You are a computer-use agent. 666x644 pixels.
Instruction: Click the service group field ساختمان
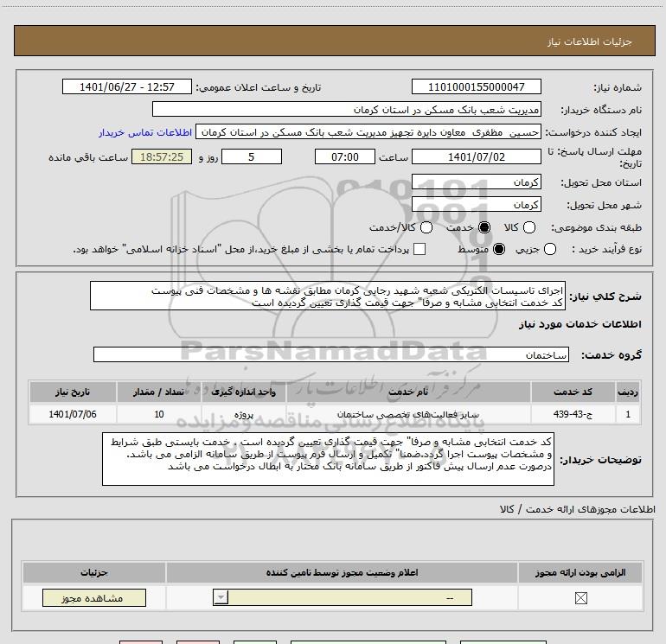pos(331,354)
